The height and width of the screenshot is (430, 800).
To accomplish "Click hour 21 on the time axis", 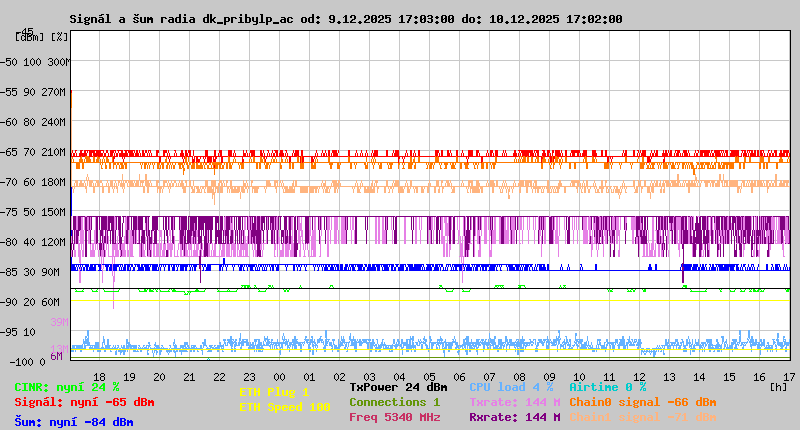I will (189, 377).
